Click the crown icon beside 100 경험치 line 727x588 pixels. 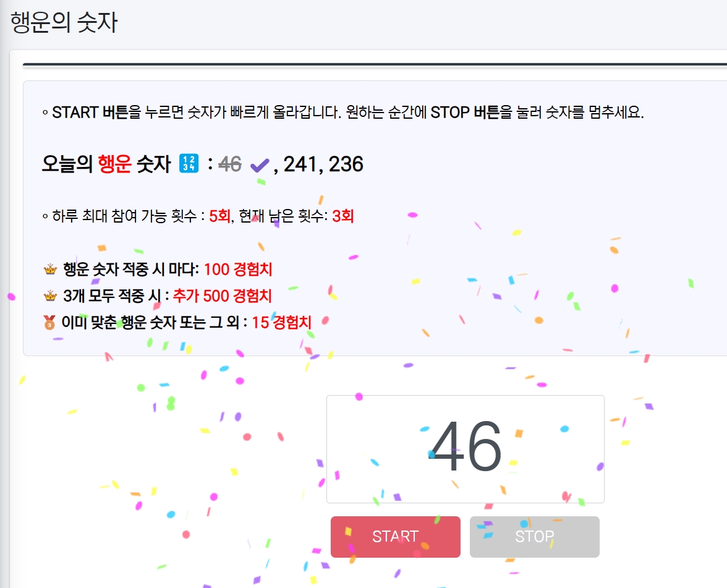tap(50, 269)
